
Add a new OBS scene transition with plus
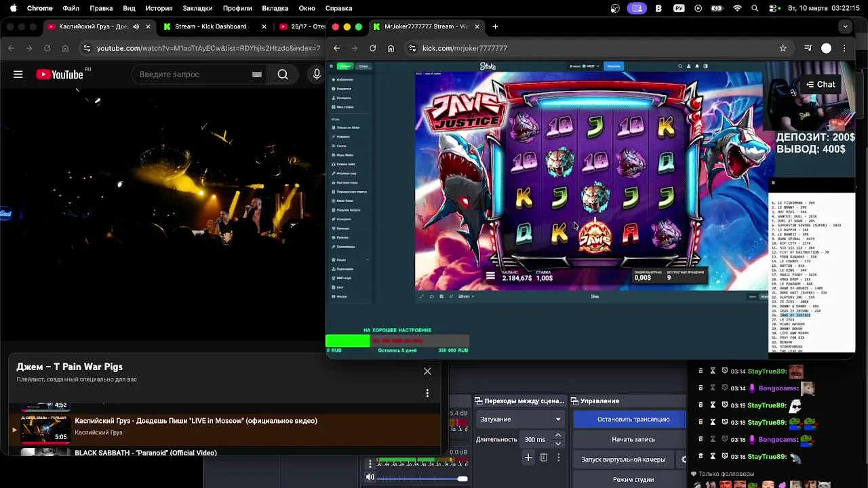pos(528,457)
